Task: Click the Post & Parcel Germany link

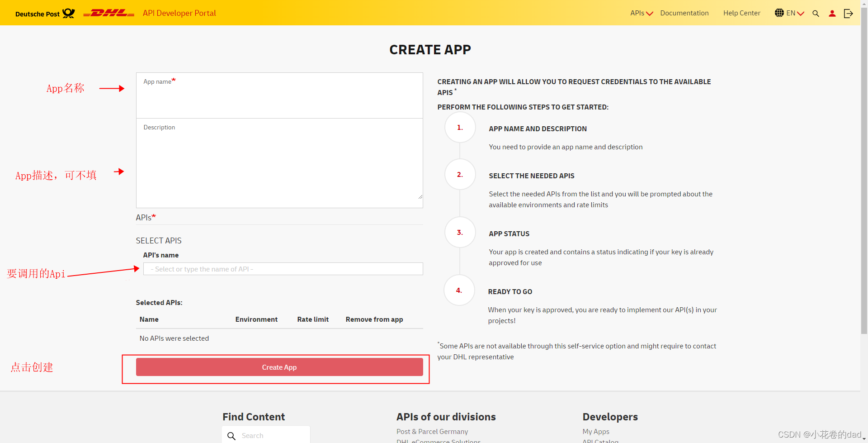Action: [432, 431]
